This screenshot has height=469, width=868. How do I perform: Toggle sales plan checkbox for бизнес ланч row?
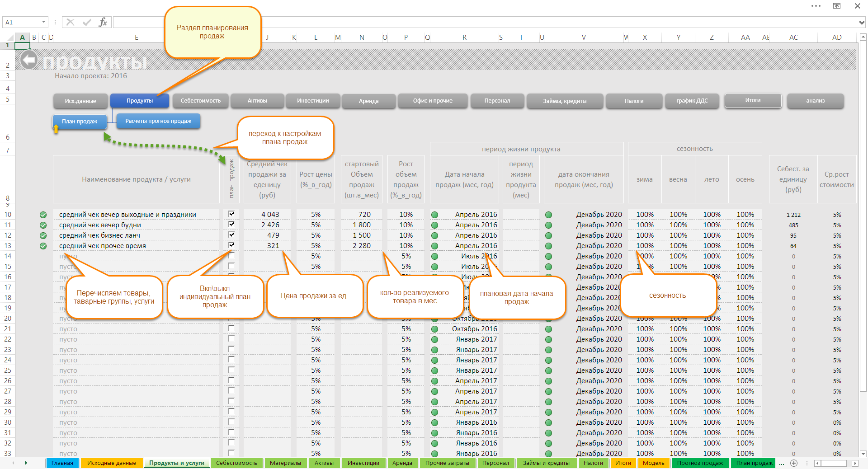tap(231, 234)
